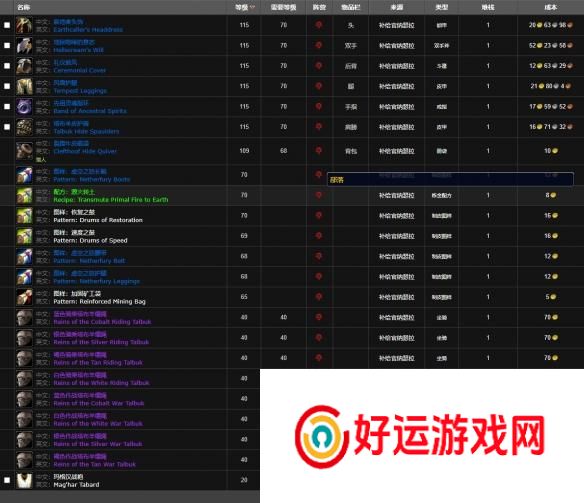
Task: Sort by the 物品栏 slot column header
Action: coord(351,7)
